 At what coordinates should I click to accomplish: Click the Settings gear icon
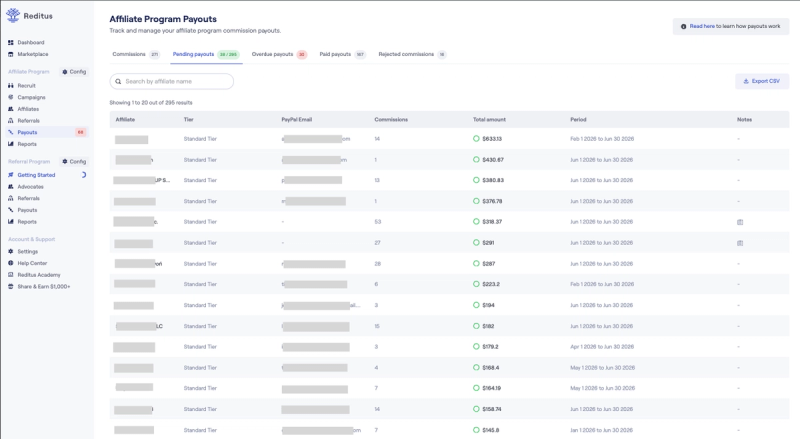tap(11, 252)
